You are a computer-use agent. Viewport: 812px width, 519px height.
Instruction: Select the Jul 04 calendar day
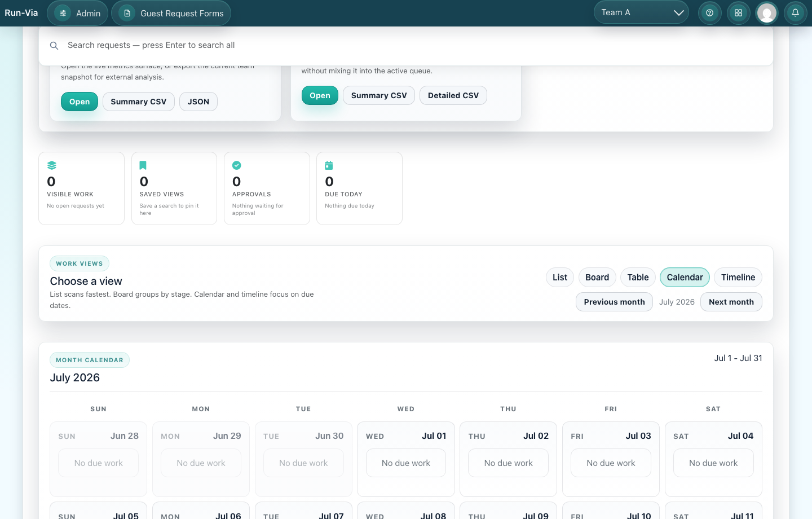(713, 459)
